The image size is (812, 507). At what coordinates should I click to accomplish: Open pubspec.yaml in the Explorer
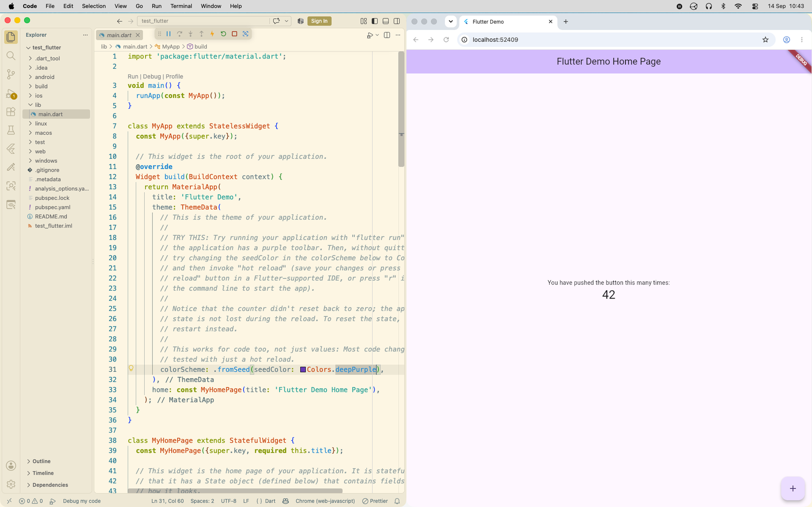pyautogui.click(x=52, y=207)
